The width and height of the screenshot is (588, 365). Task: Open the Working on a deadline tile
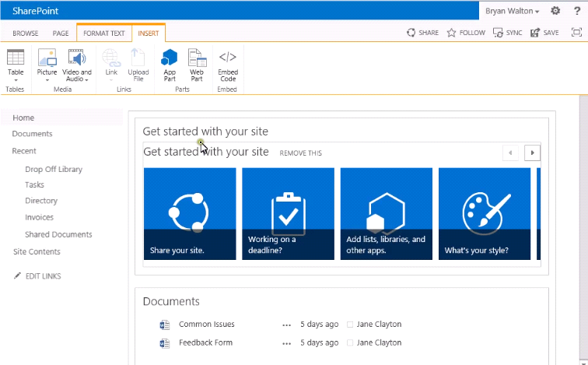point(288,214)
